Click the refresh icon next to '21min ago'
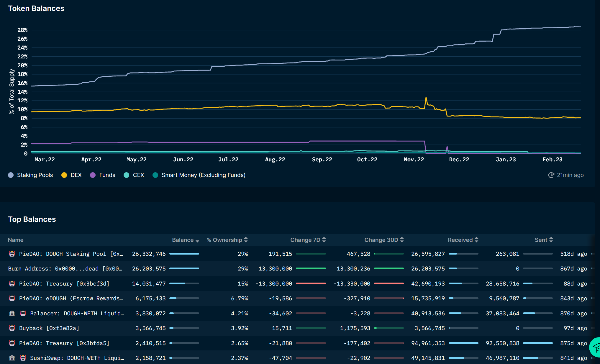The image size is (600, 364). [551, 175]
